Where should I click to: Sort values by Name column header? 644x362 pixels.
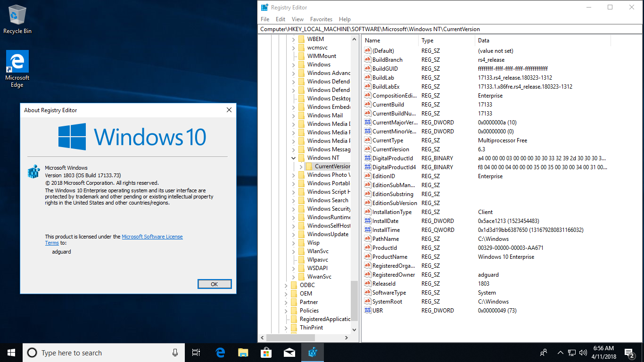[x=390, y=41]
